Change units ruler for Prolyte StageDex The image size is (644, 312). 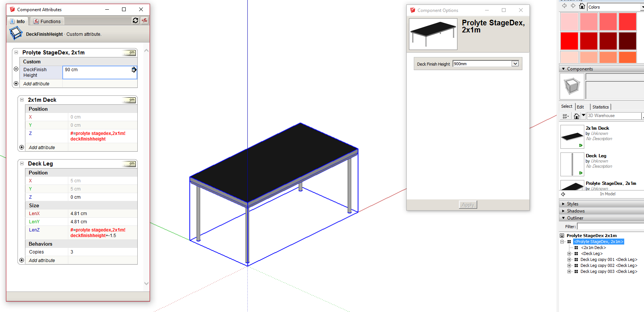[129, 53]
